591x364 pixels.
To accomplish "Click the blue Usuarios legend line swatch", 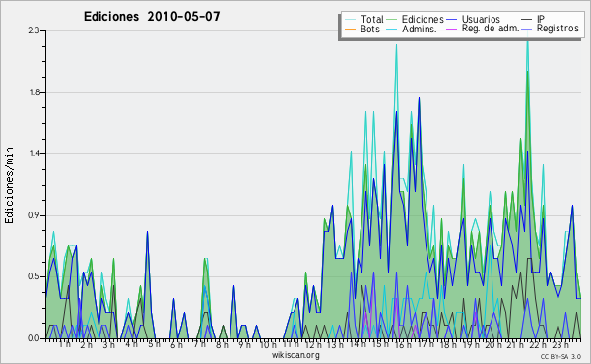I will click(x=451, y=20).
